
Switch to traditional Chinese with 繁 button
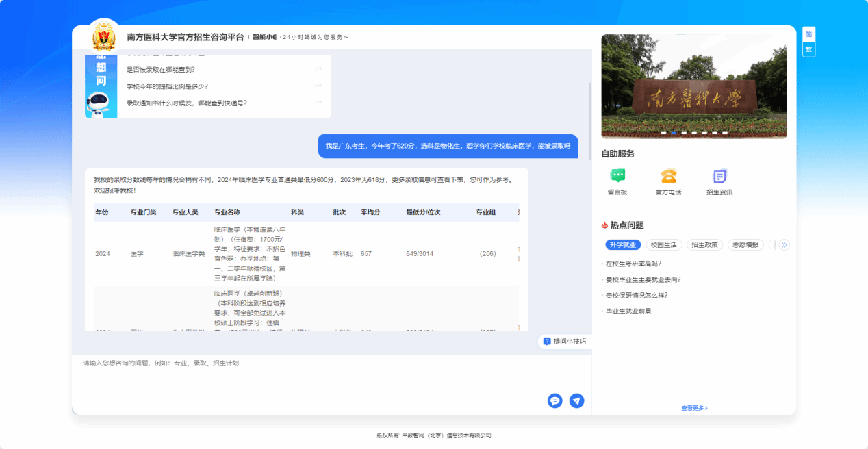click(809, 49)
